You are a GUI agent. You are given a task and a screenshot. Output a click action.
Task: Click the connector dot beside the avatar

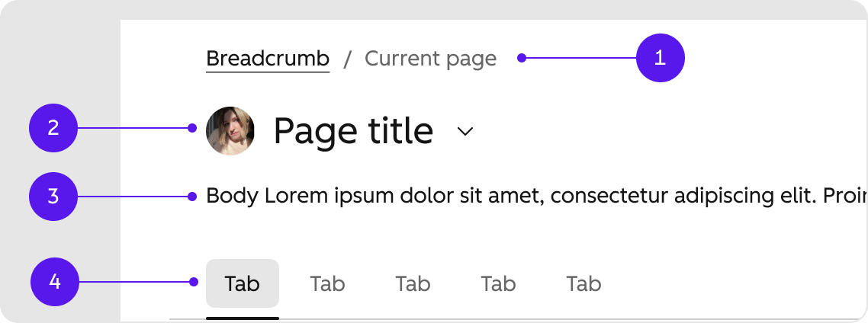[192, 128]
